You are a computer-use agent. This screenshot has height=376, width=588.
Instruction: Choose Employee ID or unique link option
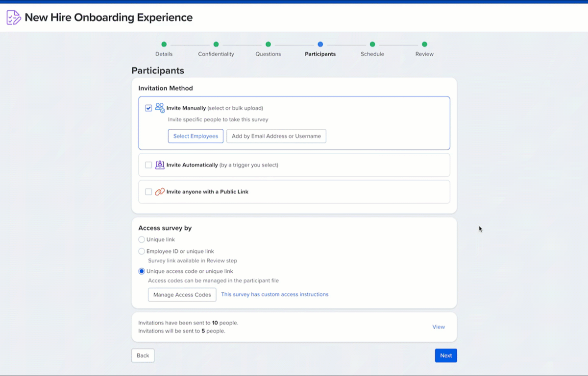142,251
